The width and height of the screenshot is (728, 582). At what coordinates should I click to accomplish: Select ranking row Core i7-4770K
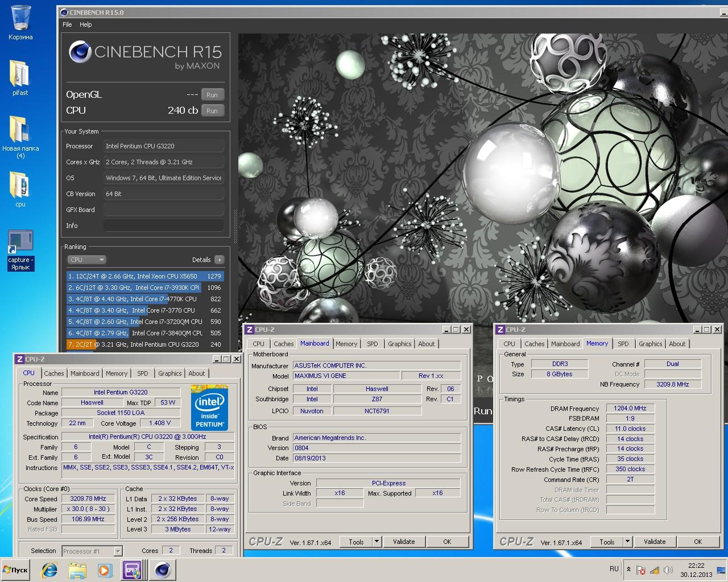tap(145, 299)
